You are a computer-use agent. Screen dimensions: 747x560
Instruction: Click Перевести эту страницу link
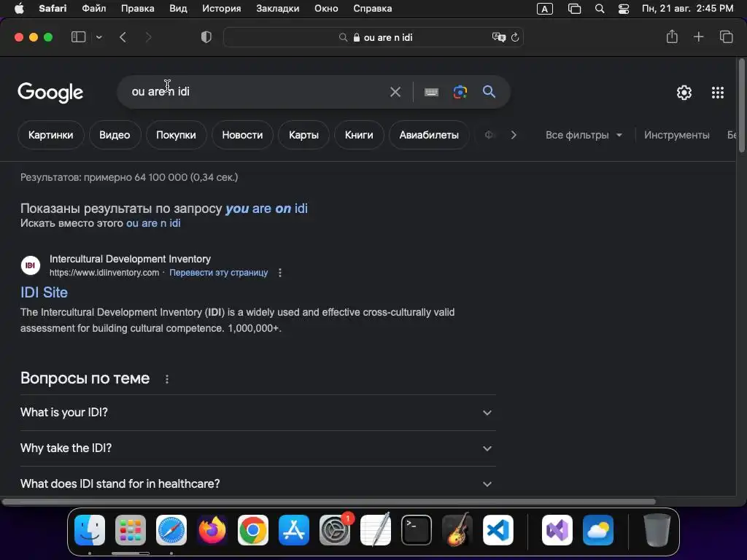tap(219, 273)
